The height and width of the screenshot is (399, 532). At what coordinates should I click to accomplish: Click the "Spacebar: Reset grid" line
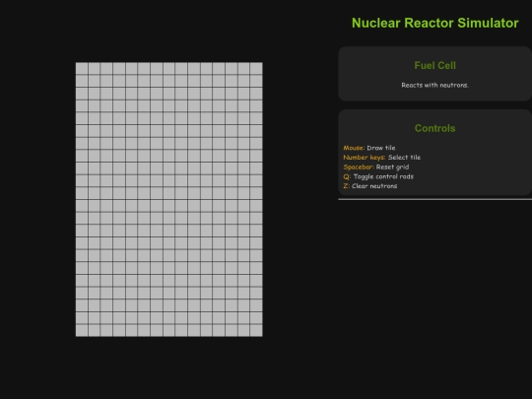[376, 166]
